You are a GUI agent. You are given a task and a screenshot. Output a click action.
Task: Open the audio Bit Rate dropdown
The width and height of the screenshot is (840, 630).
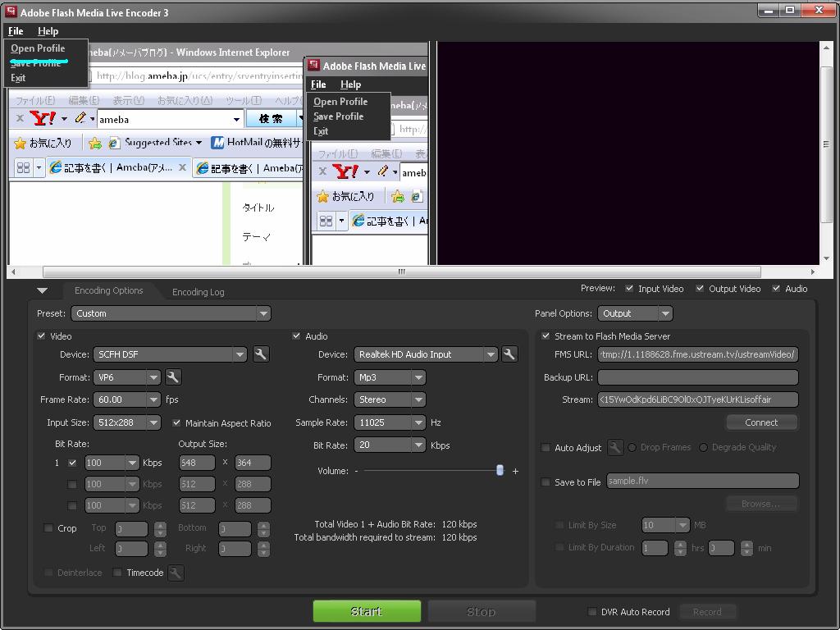click(x=390, y=445)
